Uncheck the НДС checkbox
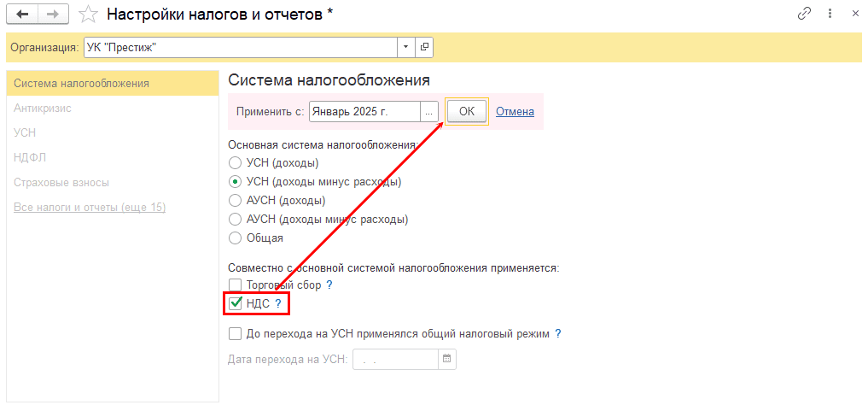Screen dimensions: 868x405 pos(236,302)
